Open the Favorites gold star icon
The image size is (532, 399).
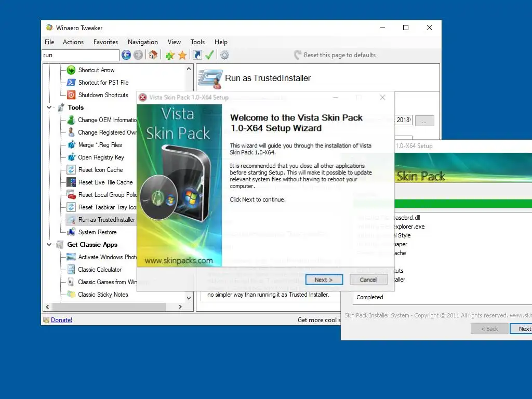coord(182,55)
